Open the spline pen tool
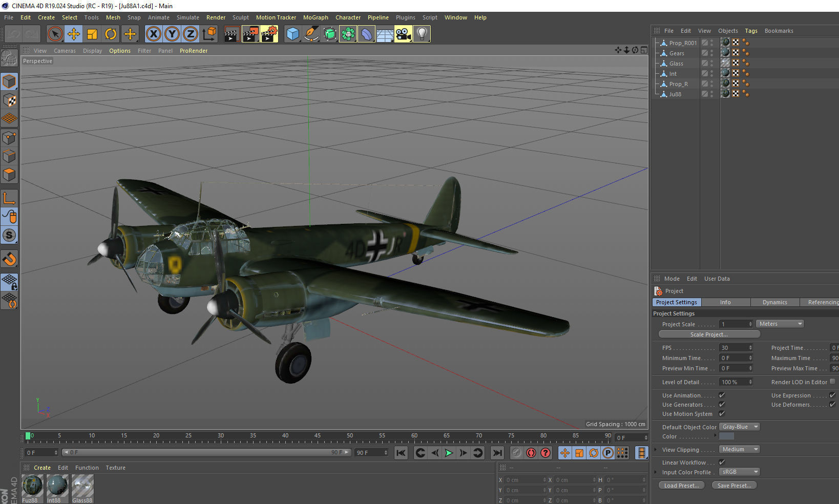 coord(311,34)
